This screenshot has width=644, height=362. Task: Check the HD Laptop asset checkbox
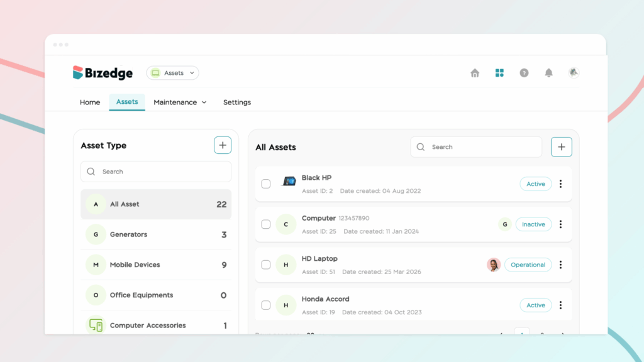pos(266,265)
